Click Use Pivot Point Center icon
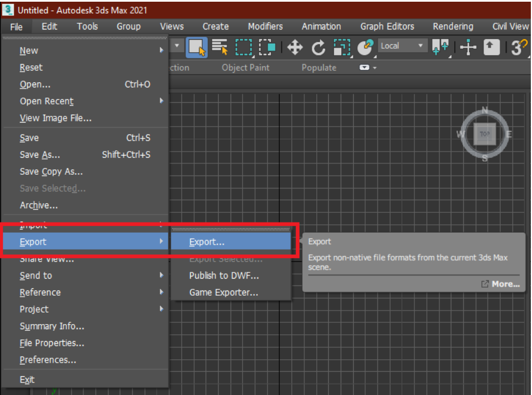The image size is (532, 395). 441,47
